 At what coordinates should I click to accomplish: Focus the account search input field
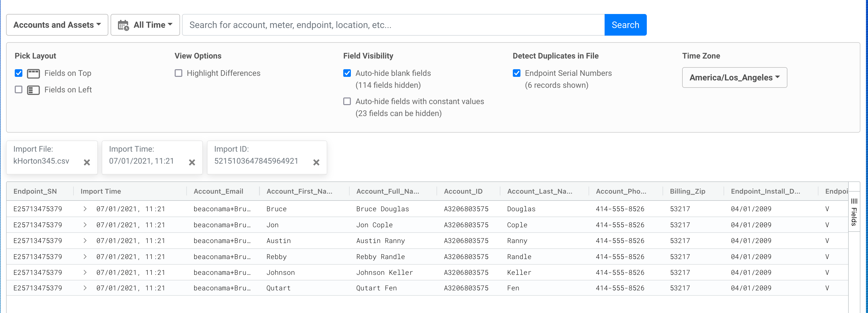click(393, 25)
